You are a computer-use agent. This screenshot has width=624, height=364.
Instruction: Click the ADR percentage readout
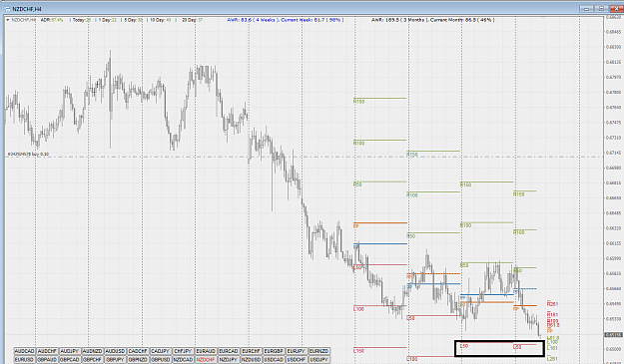[52, 20]
